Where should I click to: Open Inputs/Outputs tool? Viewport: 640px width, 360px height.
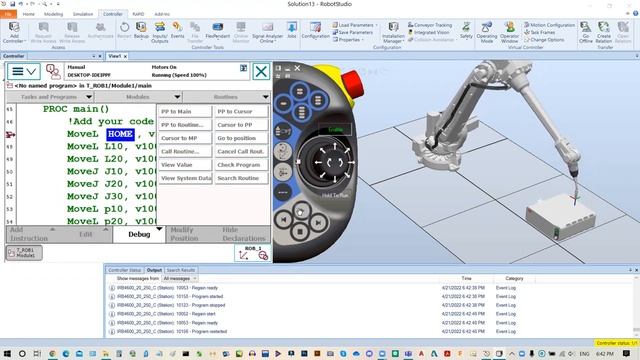coord(160,32)
